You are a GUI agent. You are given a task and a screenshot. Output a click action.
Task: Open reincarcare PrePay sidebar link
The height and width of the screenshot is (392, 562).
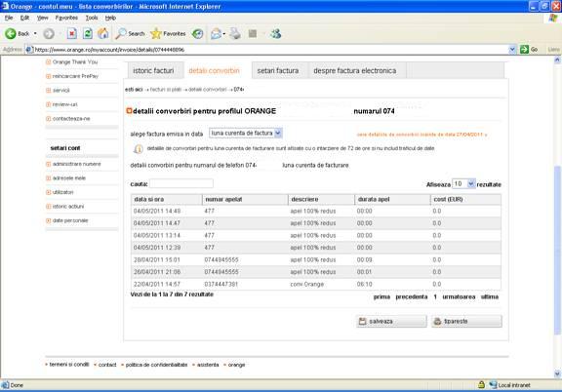[x=75, y=76]
